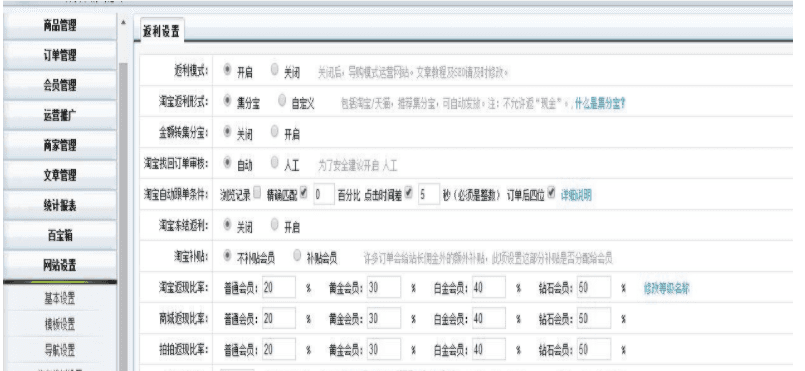
Task: Select 补贴会员 radio for 淘宝补贴
Action: [x=297, y=255]
